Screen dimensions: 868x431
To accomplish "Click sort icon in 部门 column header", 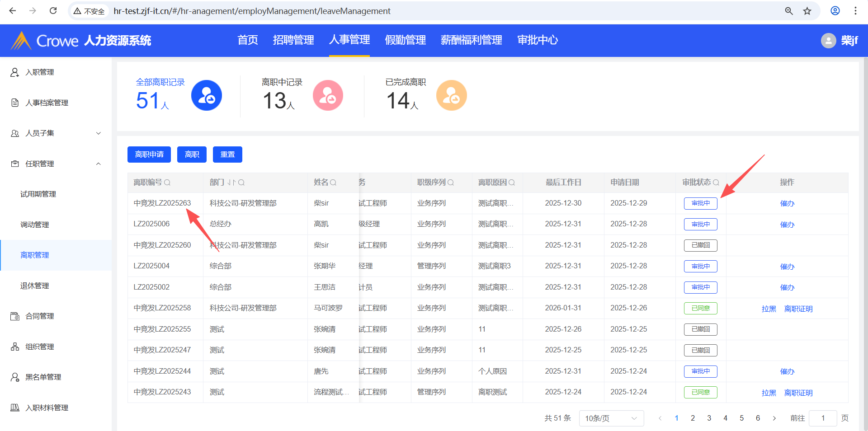I will tap(231, 183).
